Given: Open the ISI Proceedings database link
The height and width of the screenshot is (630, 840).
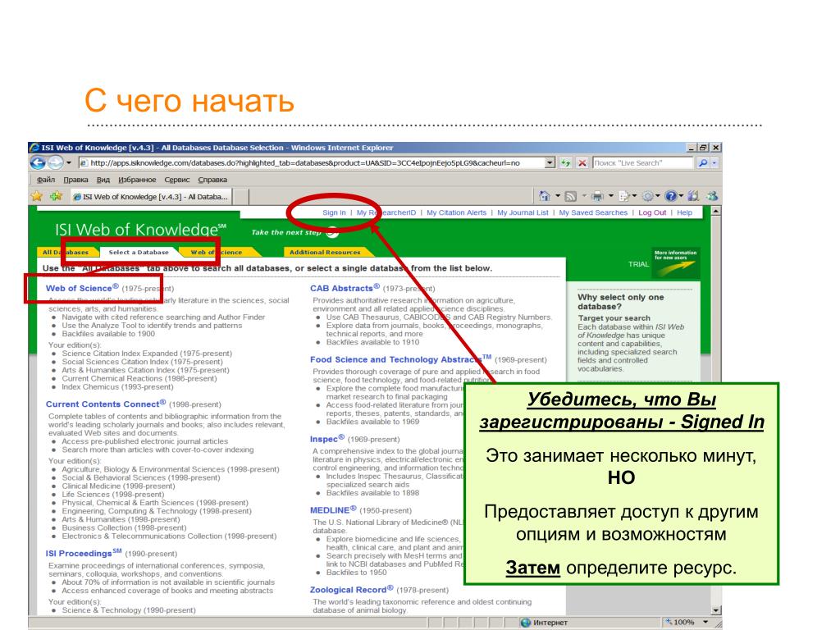Looking at the screenshot, I should (x=83, y=553).
